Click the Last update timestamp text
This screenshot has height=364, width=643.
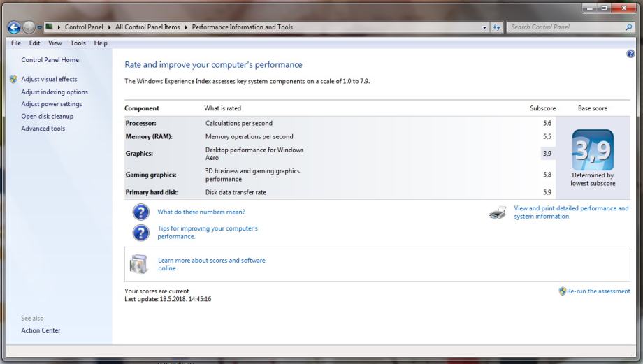coord(168,299)
